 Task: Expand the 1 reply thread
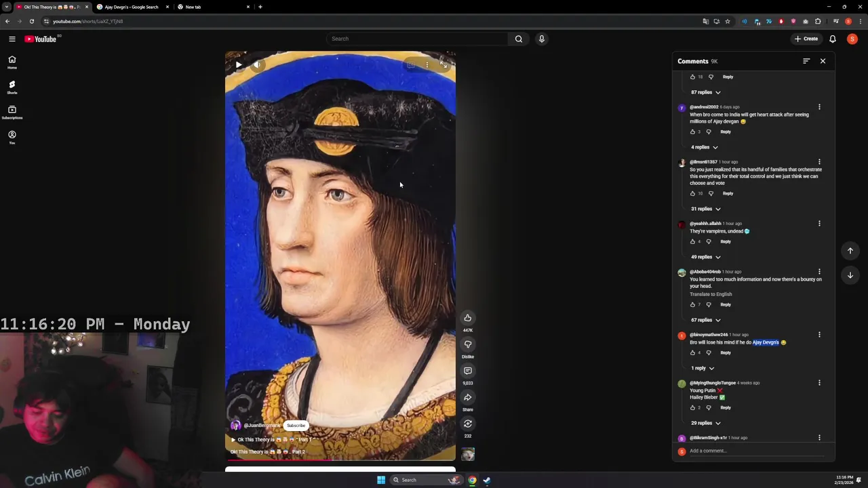click(703, 368)
